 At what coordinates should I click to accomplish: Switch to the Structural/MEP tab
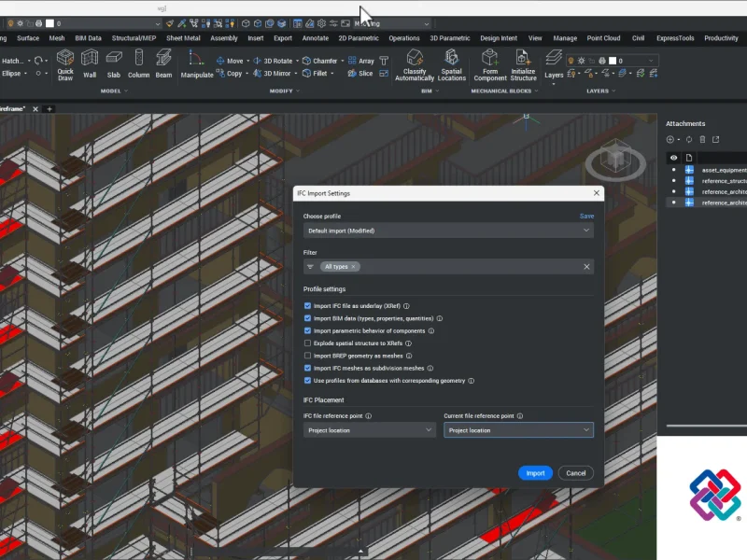pos(134,38)
